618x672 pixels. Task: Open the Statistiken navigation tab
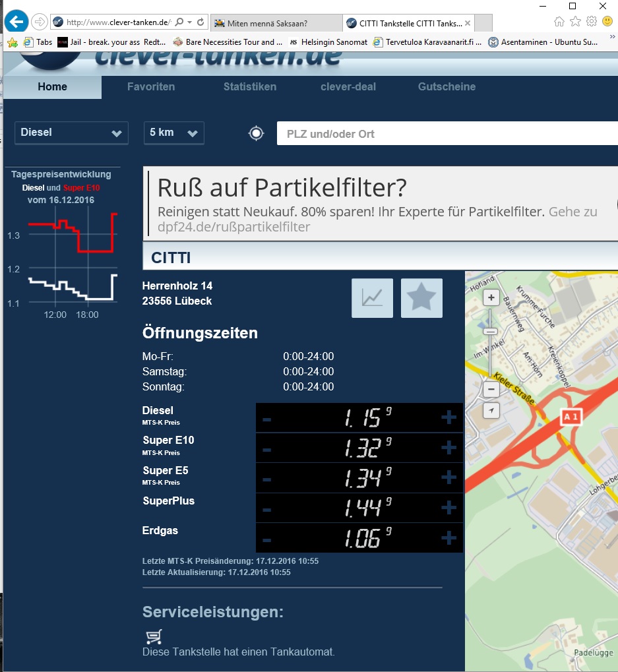click(x=250, y=87)
